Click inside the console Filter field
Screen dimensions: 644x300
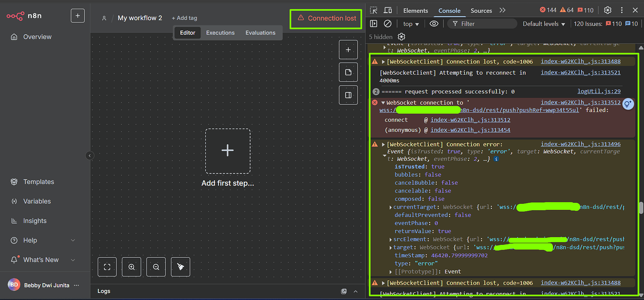pos(481,23)
